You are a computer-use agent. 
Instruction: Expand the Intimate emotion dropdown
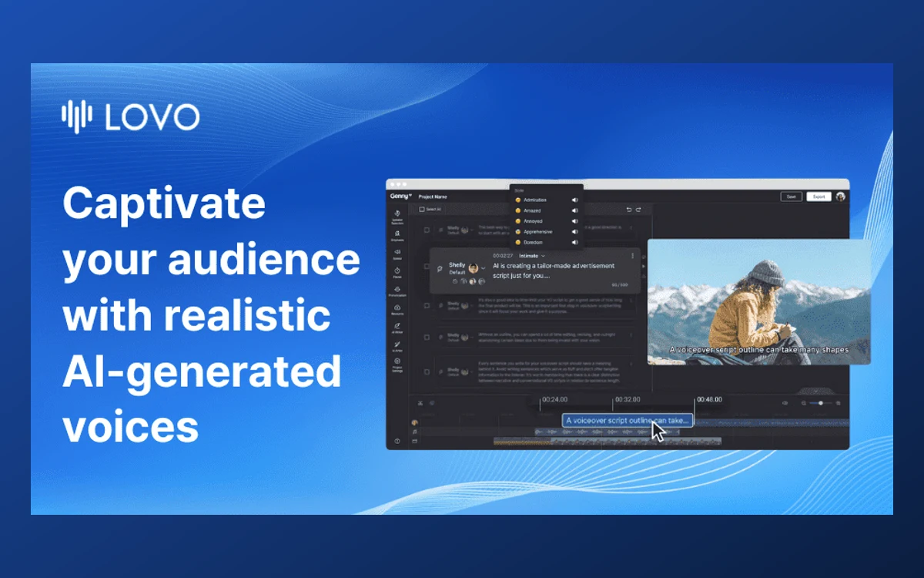click(x=531, y=255)
